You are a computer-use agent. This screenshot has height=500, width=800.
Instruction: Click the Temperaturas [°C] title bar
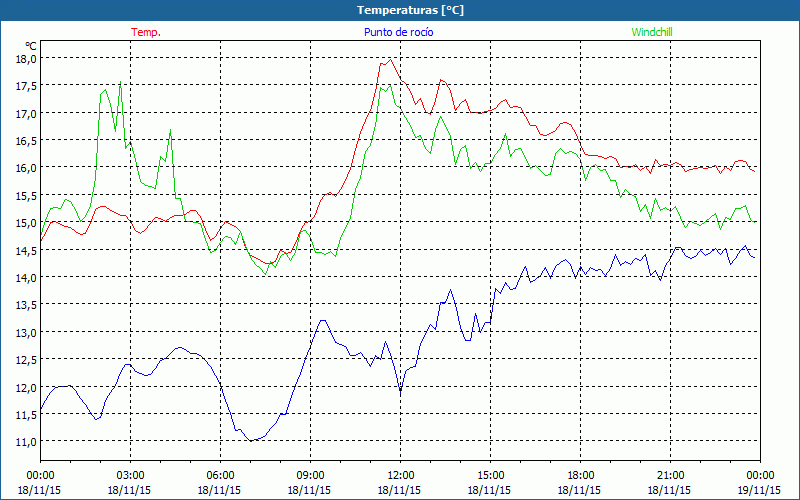[400, 10]
